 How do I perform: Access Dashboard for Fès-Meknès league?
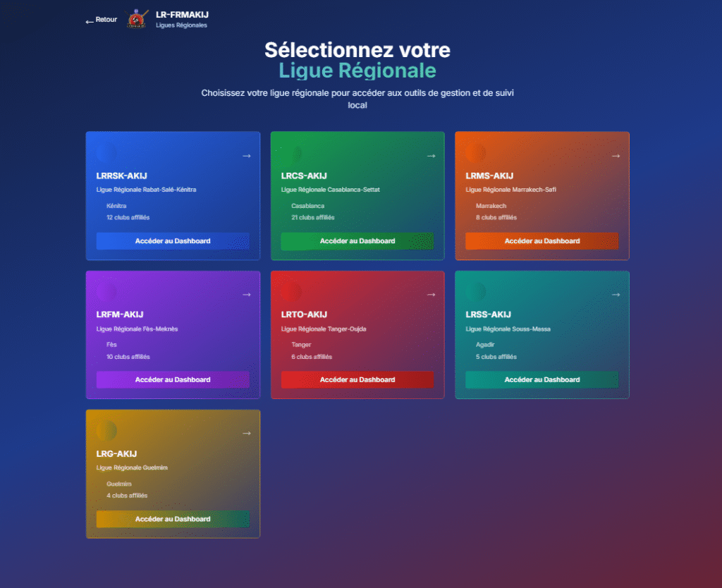(x=173, y=380)
